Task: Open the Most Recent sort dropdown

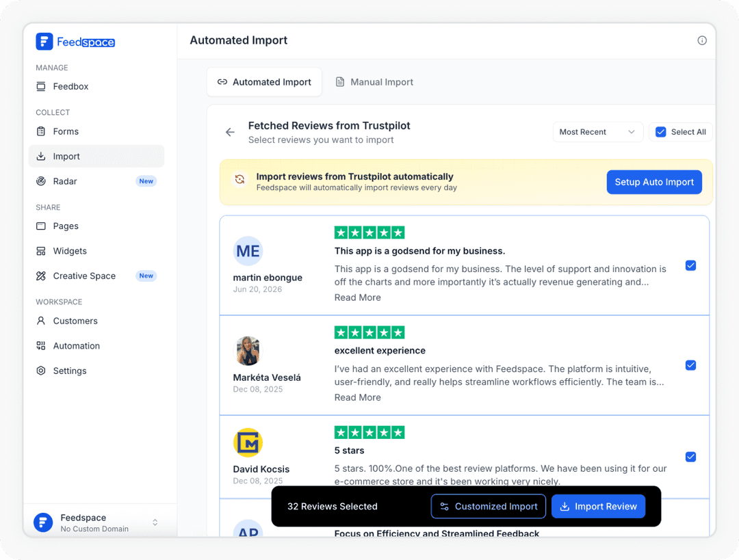Action: pyautogui.click(x=597, y=132)
